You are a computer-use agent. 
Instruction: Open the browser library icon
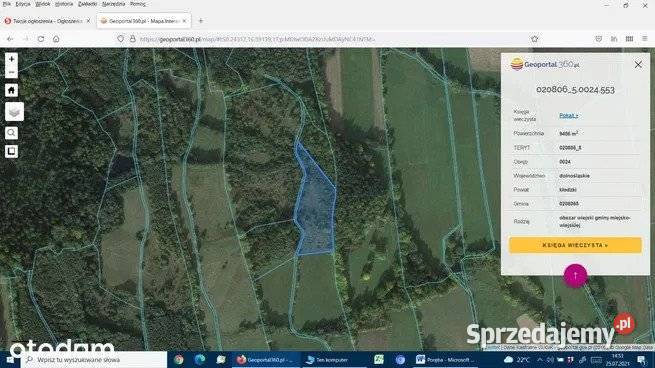coord(614,39)
